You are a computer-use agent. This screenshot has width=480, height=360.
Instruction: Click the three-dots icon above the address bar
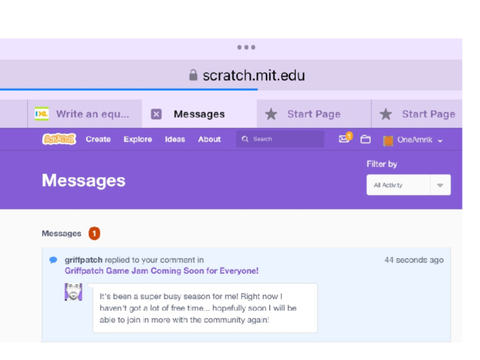coord(246,47)
